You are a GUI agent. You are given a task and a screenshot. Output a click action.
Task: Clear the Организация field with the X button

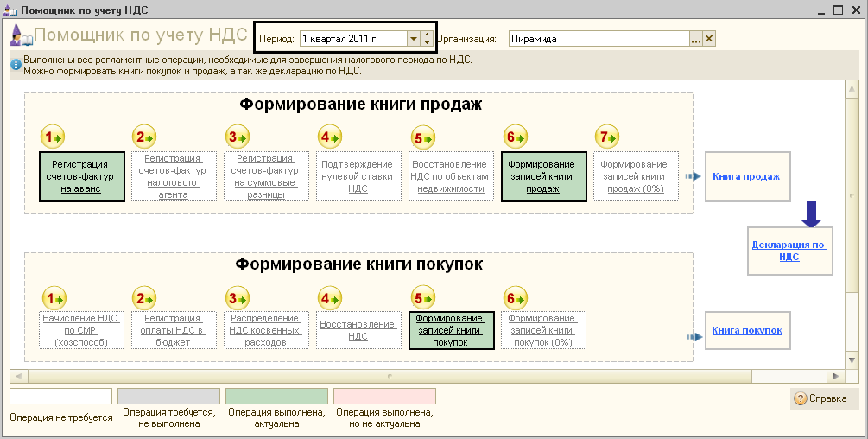pos(709,39)
